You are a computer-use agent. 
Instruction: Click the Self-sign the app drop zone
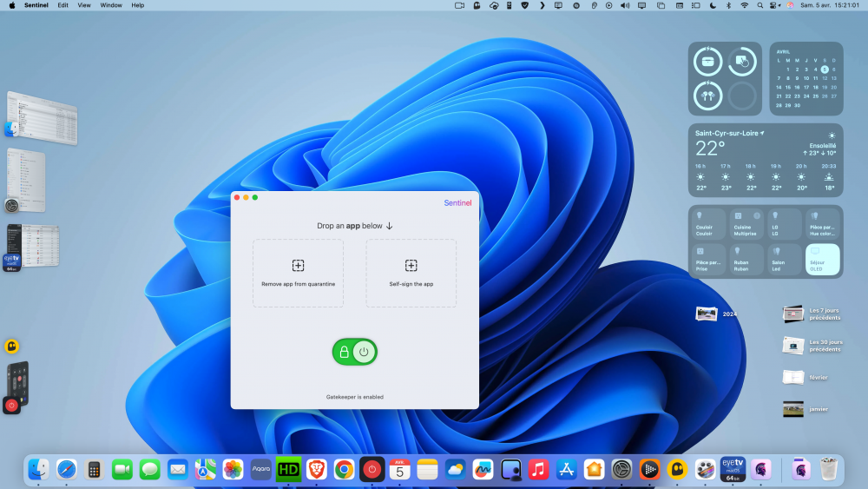pyautogui.click(x=411, y=273)
